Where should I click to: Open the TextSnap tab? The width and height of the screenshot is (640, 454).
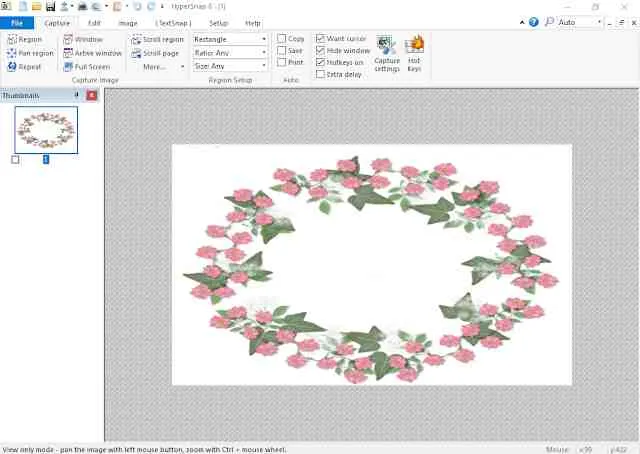(x=172, y=22)
